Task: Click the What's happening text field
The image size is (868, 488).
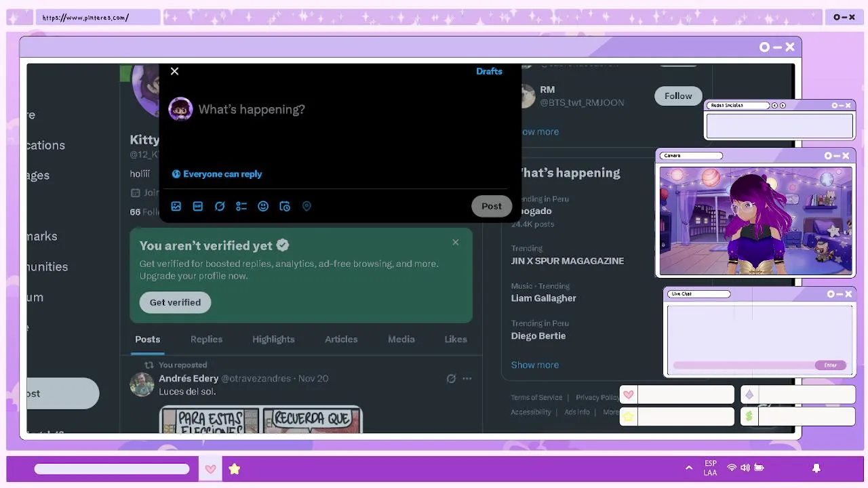Action: [252, 109]
